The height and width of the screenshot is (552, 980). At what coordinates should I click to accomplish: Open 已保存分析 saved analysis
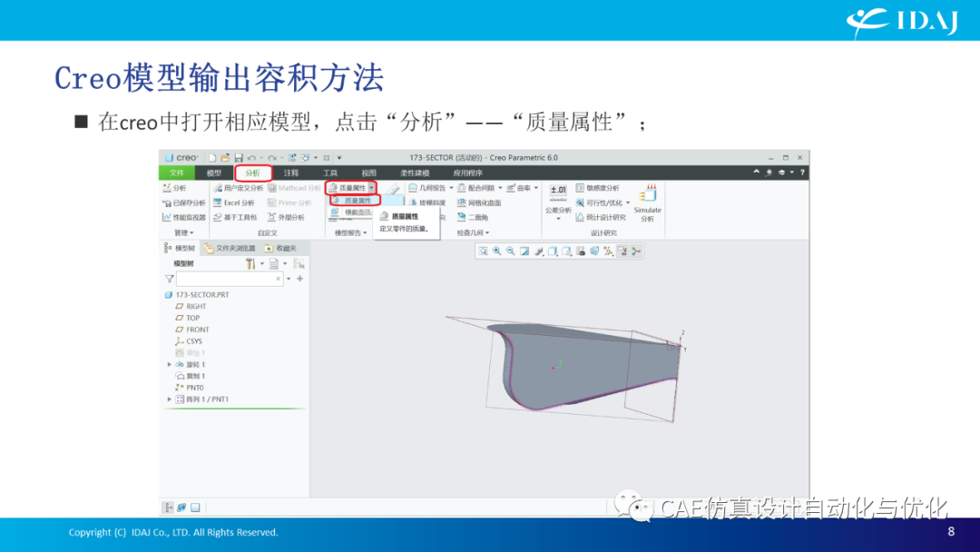point(183,202)
